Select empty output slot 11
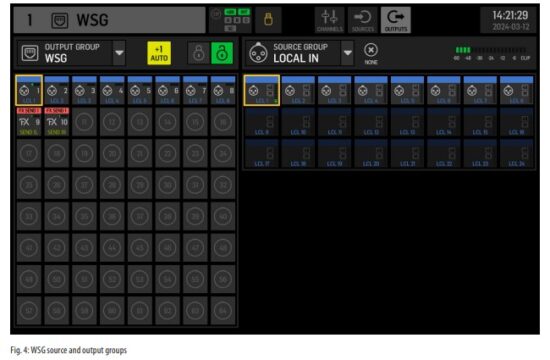The width and height of the screenshot is (550, 360). (85, 122)
